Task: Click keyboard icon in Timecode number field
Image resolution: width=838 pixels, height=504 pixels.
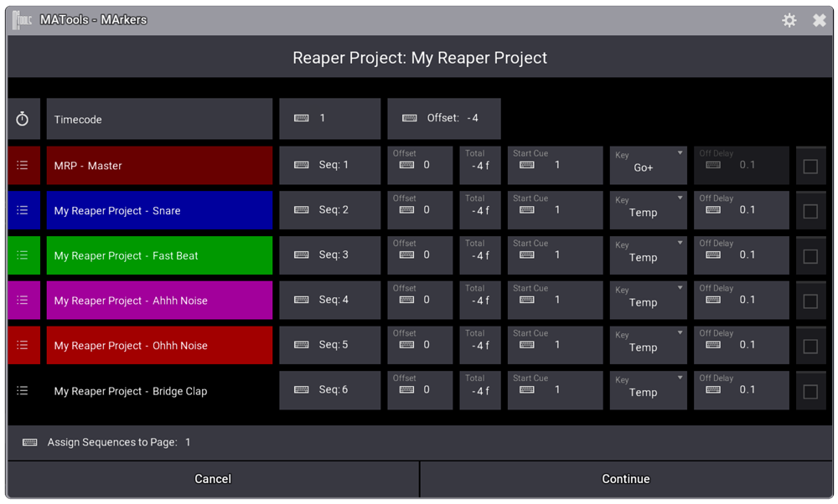Action: (x=302, y=118)
